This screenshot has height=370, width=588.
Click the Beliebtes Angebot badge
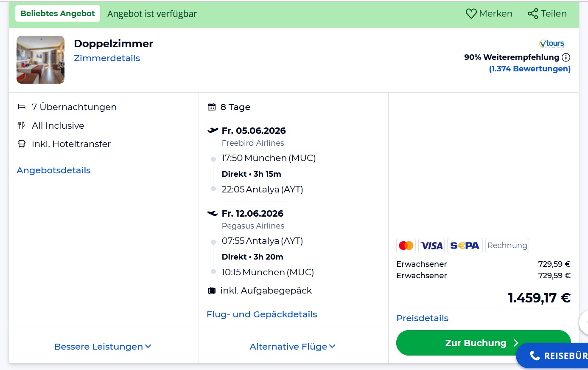[x=58, y=14]
